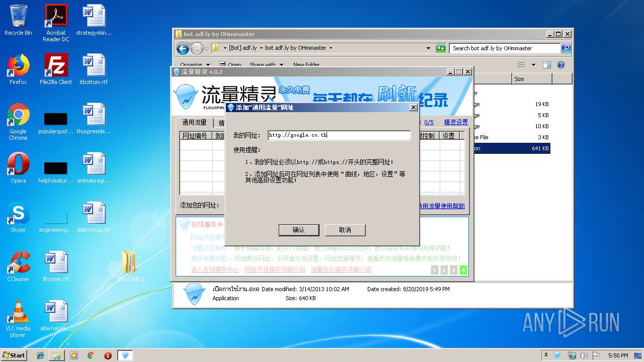The width and height of the screenshot is (644, 362).
Task: Open Opera from the taskbar
Action: pyautogui.click(x=108, y=355)
